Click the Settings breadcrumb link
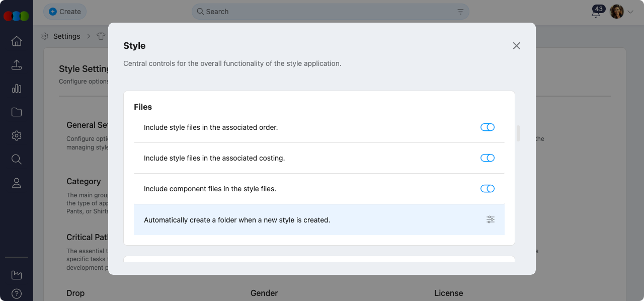644x301 pixels. click(66, 36)
